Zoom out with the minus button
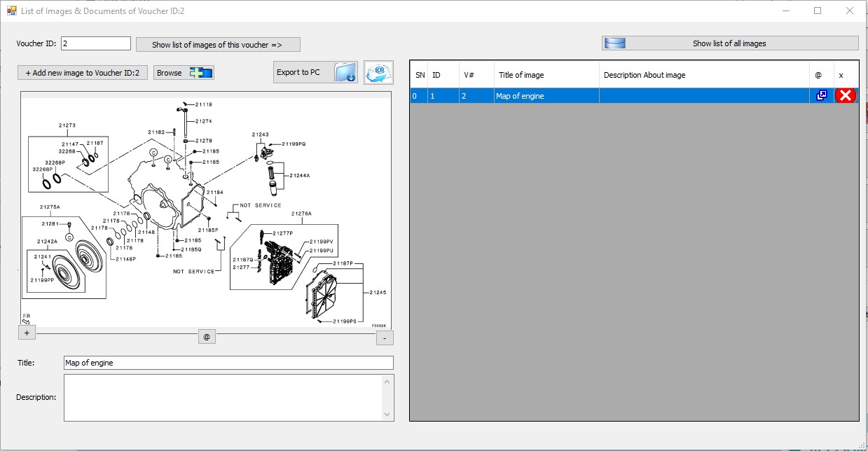This screenshot has width=868, height=451. [x=385, y=338]
